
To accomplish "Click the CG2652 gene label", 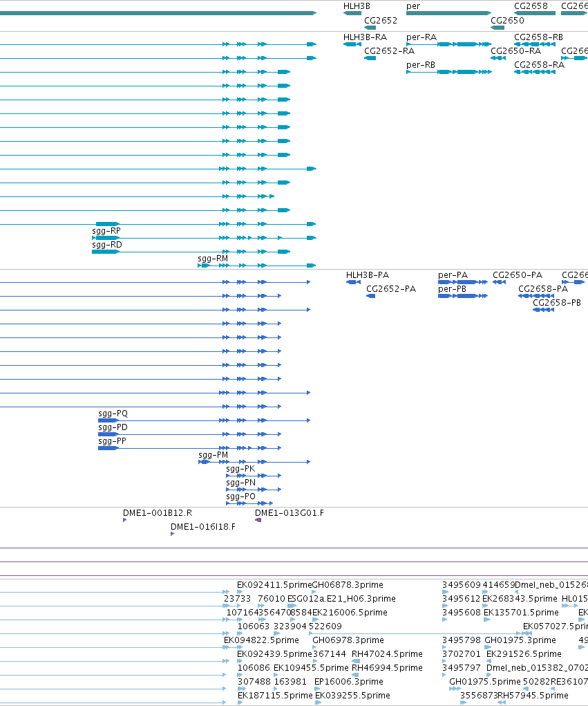I will point(381,21).
